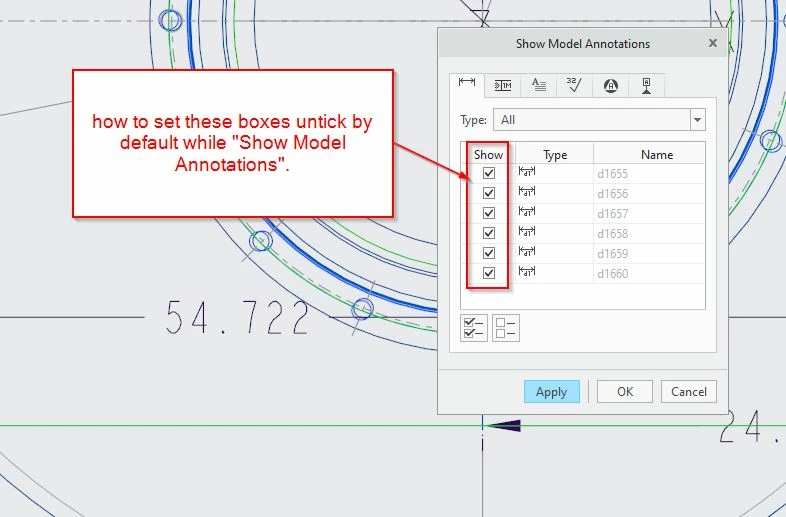The width and height of the screenshot is (786, 517).
Task: Open Type list with dropdown arrow
Action: point(697,120)
